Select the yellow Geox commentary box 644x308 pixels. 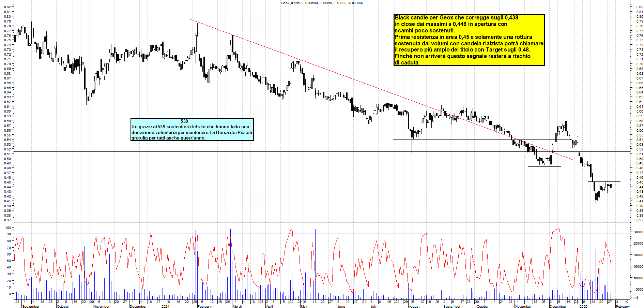(469, 40)
